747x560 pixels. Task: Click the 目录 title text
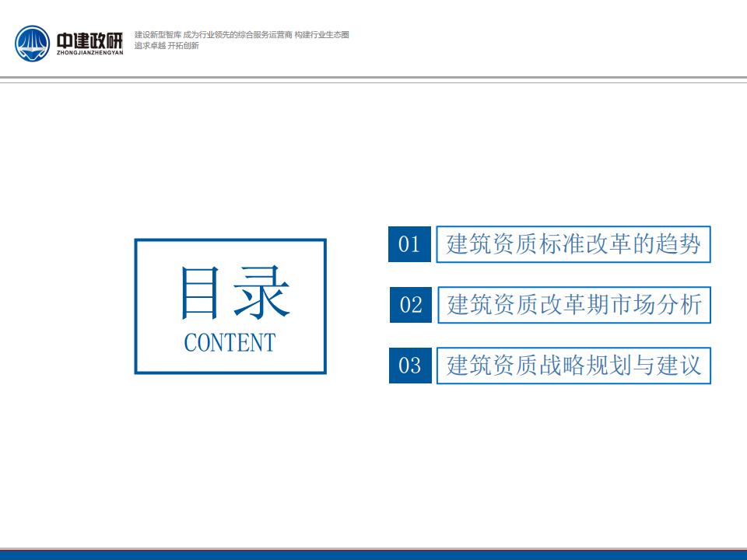[235, 293]
